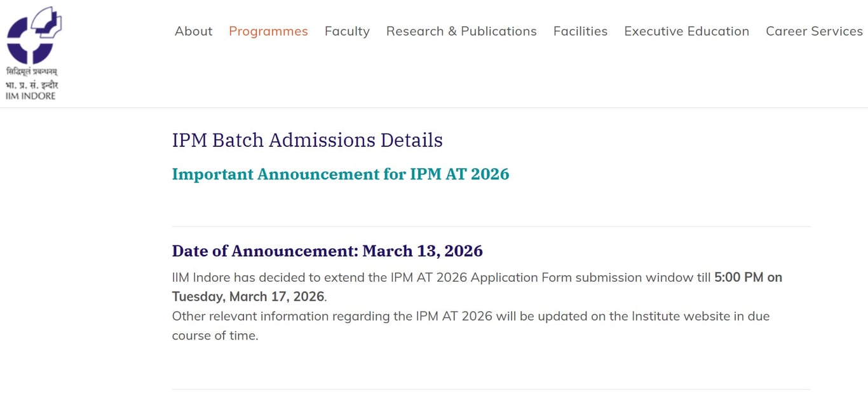Image resolution: width=868 pixels, height=393 pixels.
Task: Open the Career Services menu
Action: coord(814,31)
